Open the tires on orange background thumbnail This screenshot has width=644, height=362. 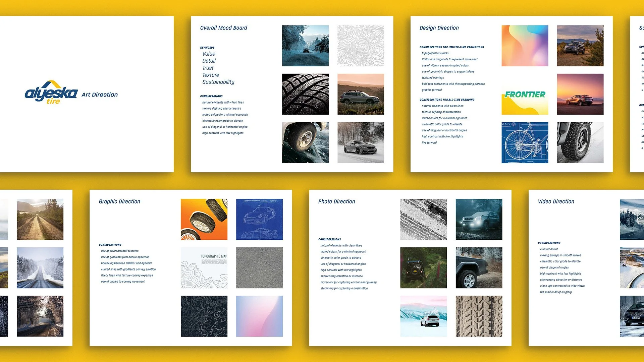click(x=204, y=219)
